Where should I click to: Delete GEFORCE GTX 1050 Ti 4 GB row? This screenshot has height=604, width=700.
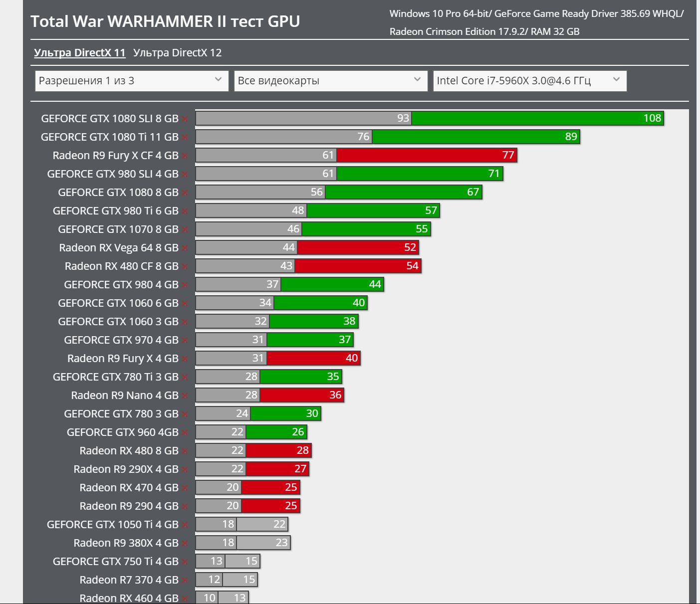point(185,525)
